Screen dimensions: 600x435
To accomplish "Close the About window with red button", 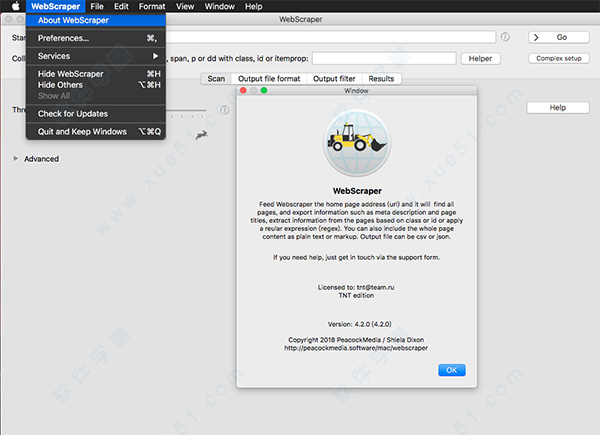I will (243, 90).
